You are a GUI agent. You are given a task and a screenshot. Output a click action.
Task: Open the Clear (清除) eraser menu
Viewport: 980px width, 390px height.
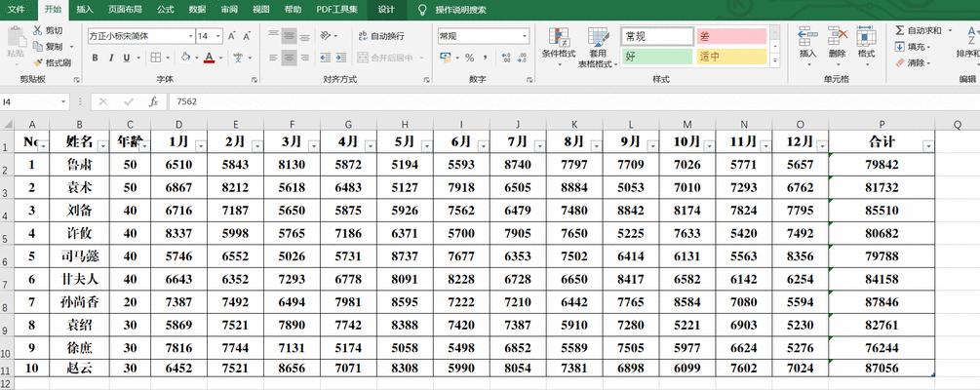(x=913, y=62)
